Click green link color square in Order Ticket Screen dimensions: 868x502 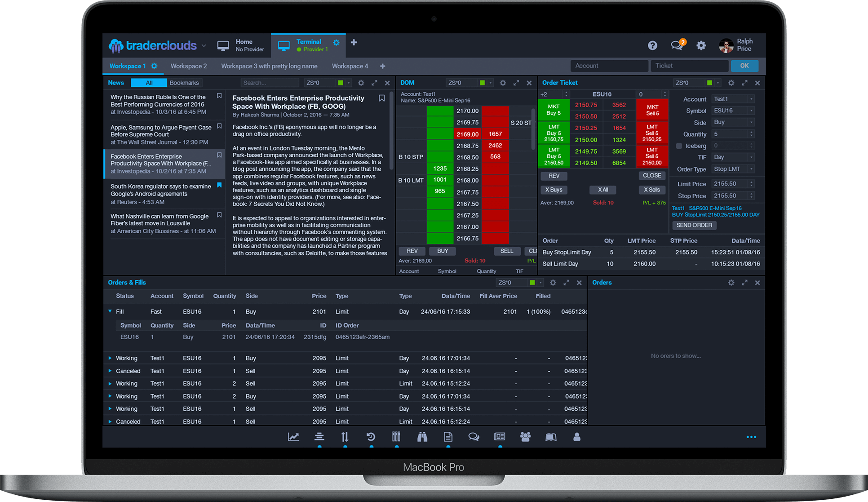tap(710, 83)
